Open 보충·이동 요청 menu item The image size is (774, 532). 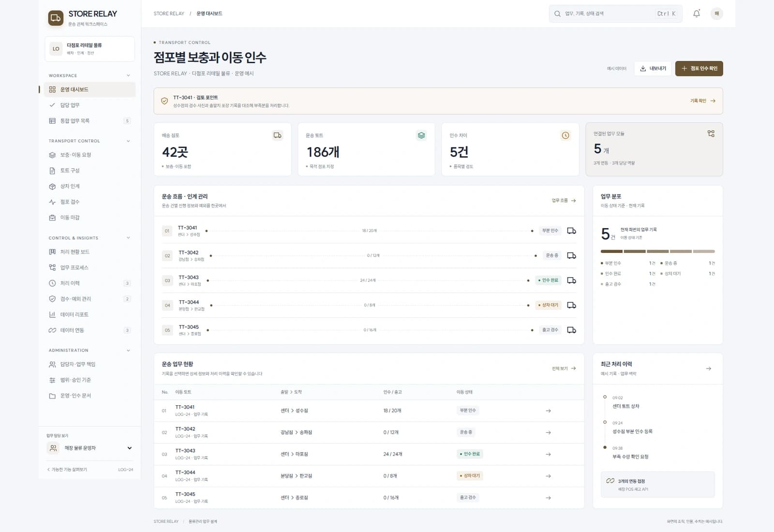(x=89, y=155)
